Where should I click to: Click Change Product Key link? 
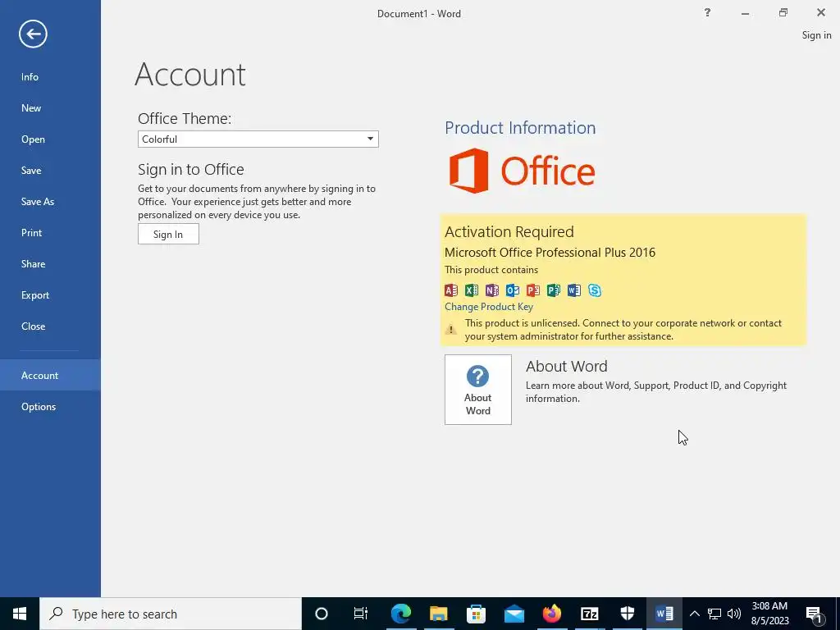click(x=489, y=307)
